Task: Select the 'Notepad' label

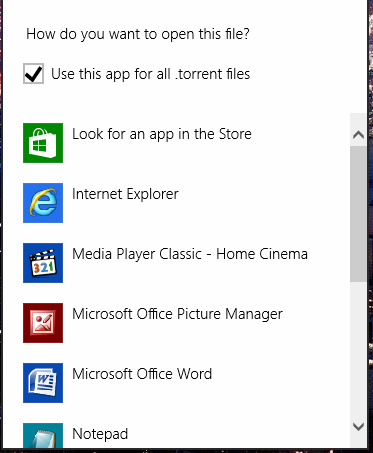Action: [100, 434]
